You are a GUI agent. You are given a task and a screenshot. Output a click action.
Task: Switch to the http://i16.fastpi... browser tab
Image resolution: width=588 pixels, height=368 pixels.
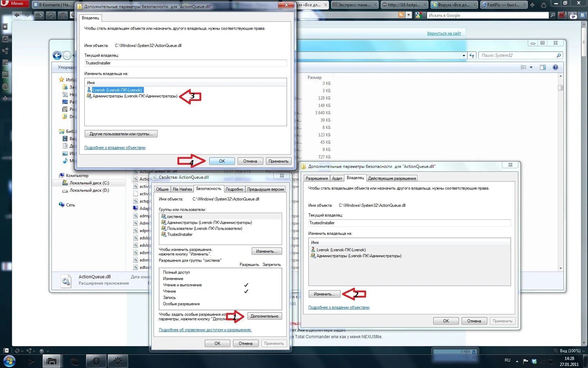[404, 5]
